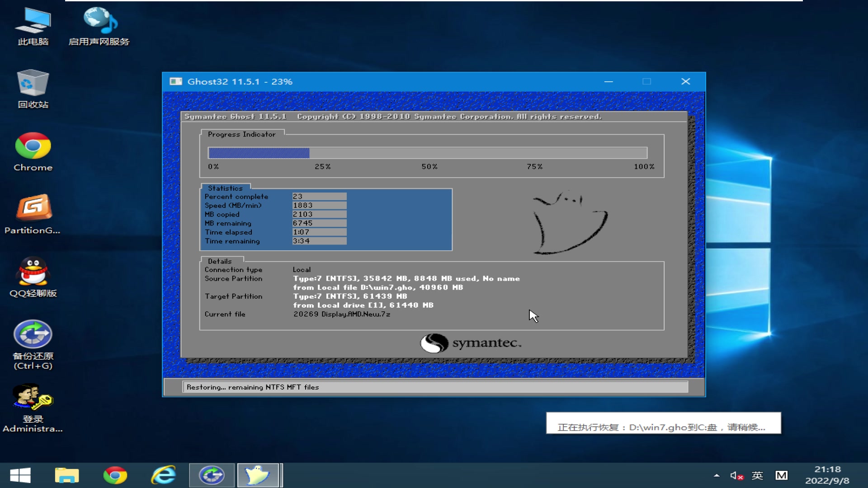This screenshot has height=488, width=868.
Task: Click Symantec logo in Ghost window
Action: tap(470, 343)
